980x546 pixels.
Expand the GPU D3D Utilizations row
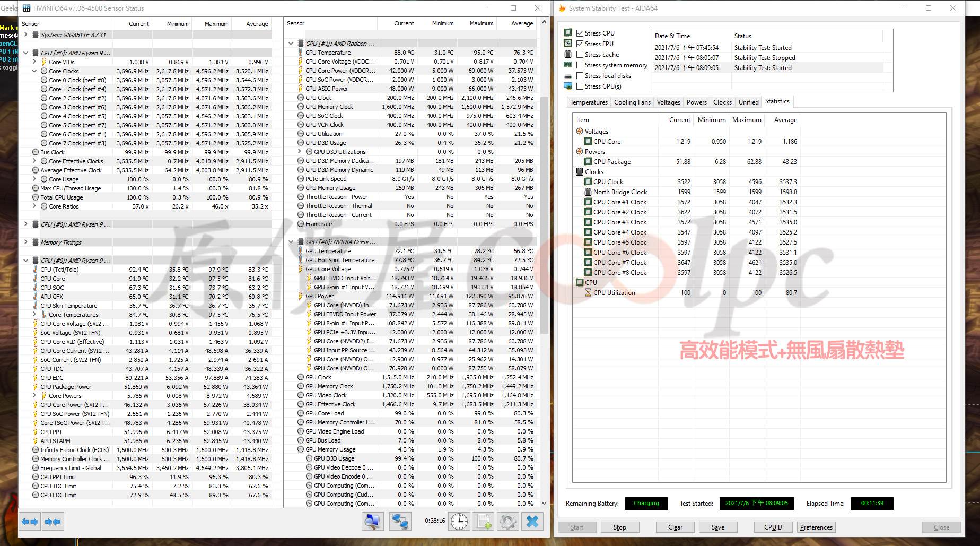[x=300, y=152]
